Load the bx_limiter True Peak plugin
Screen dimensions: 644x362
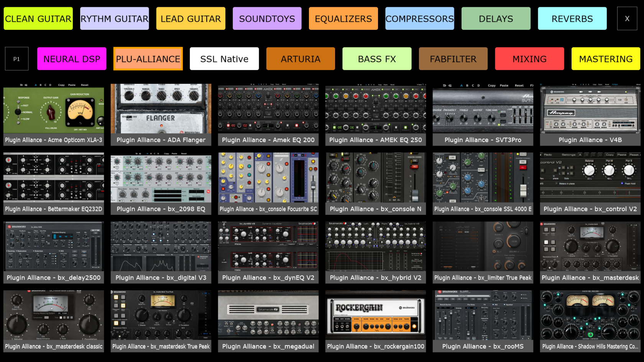483,252
